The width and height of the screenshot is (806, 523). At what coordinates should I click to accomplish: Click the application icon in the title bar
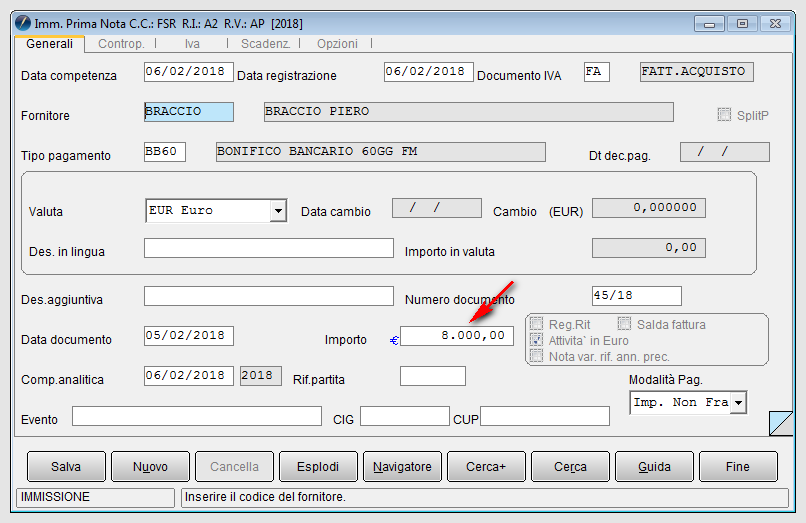(23, 23)
